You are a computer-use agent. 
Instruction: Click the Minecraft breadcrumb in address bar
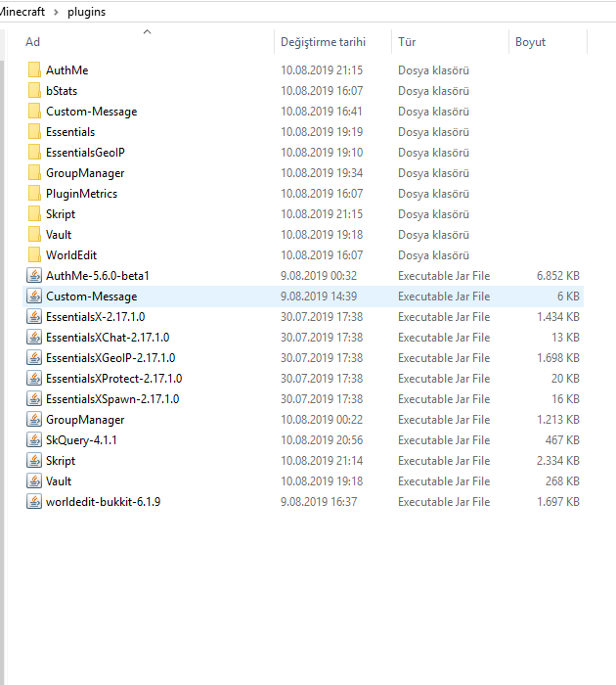click(22, 12)
